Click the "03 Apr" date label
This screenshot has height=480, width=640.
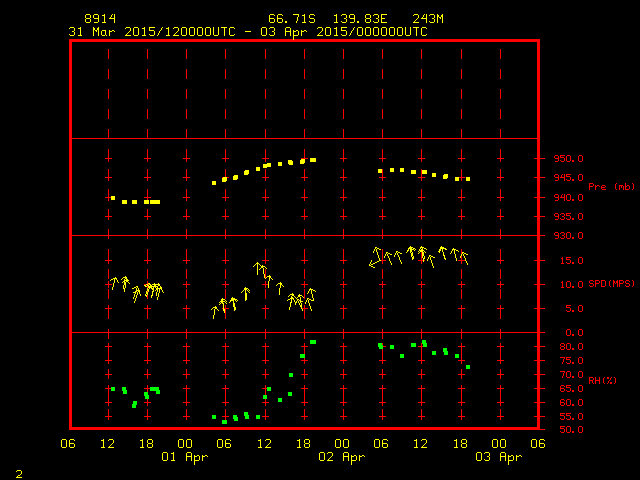click(499, 457)
